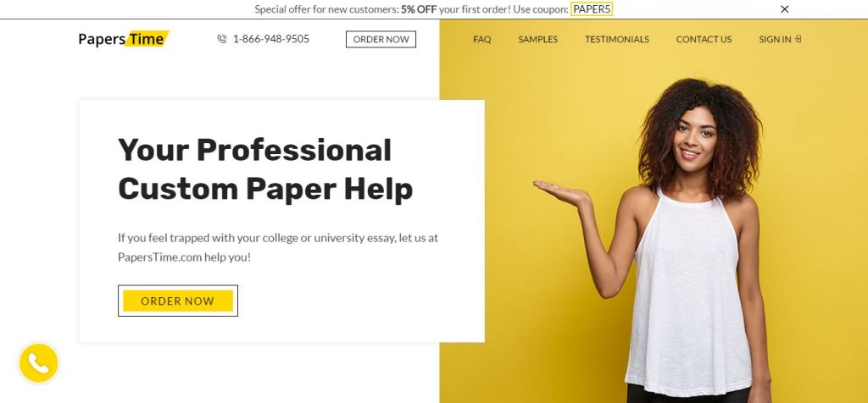
Task: Click the SIGN IN text link
Action: (x=775, y=39)
